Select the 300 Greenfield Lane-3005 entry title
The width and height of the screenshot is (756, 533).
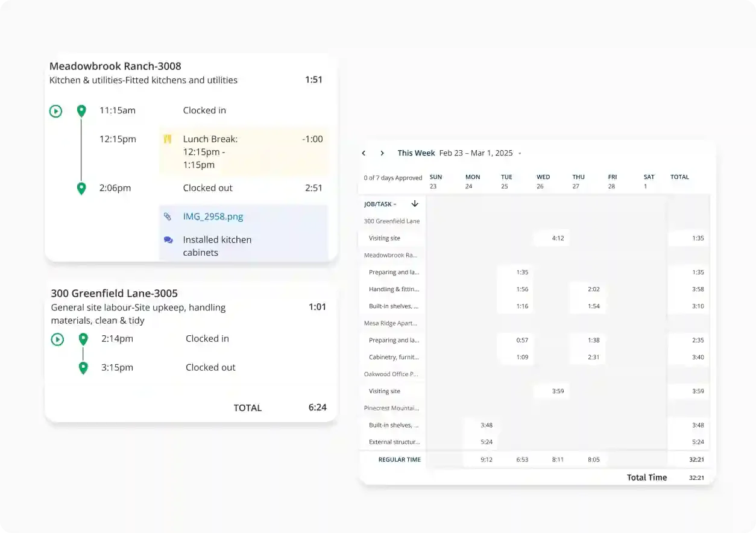114,294
